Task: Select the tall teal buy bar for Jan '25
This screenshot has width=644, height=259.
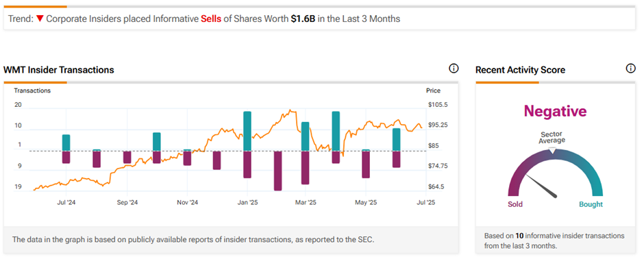Action: tap(247, 132)
